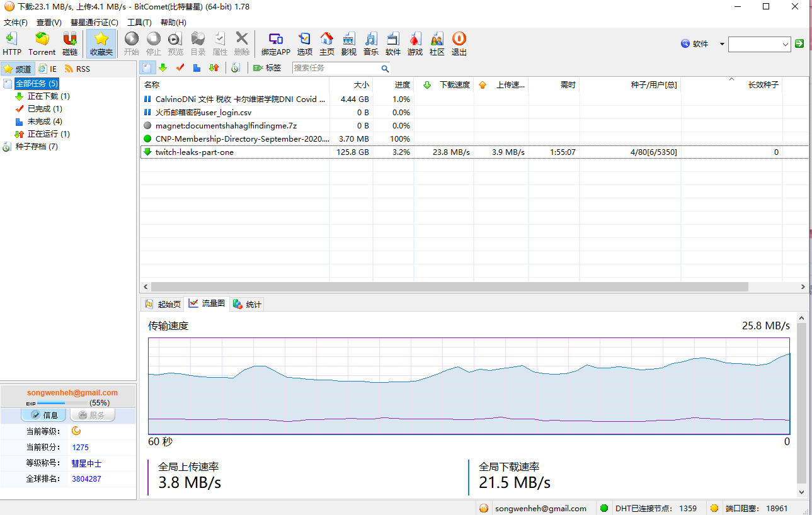Toggle the torrent archive clock filter
This screenshot has height=515, width=812.
pos(235,68)
